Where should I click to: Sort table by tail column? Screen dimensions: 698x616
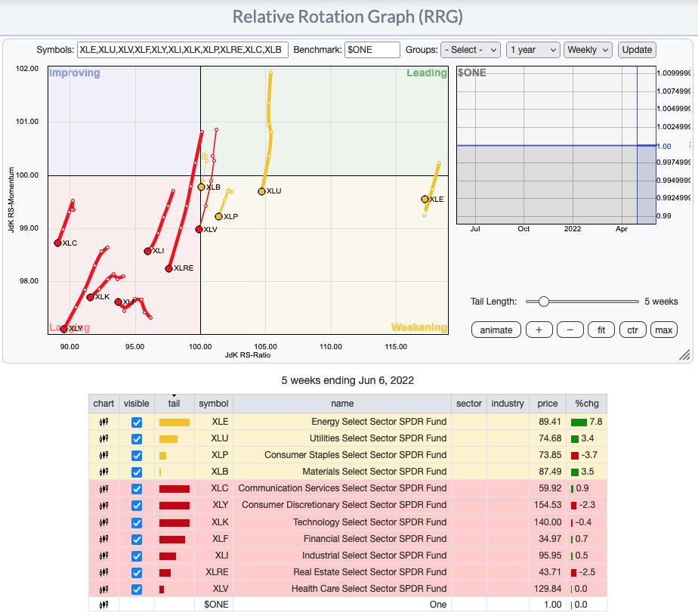[x=174, y=404]
